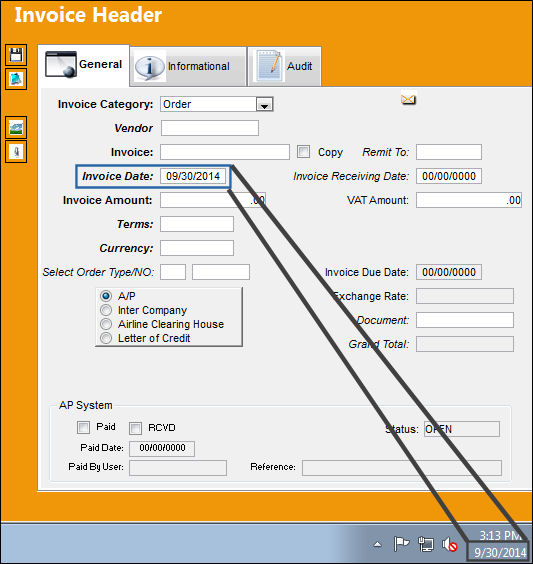The height and width of the screenshot is (564, 533).
Task: Click the Invoice Due Date field
Action: click(449, 272)
